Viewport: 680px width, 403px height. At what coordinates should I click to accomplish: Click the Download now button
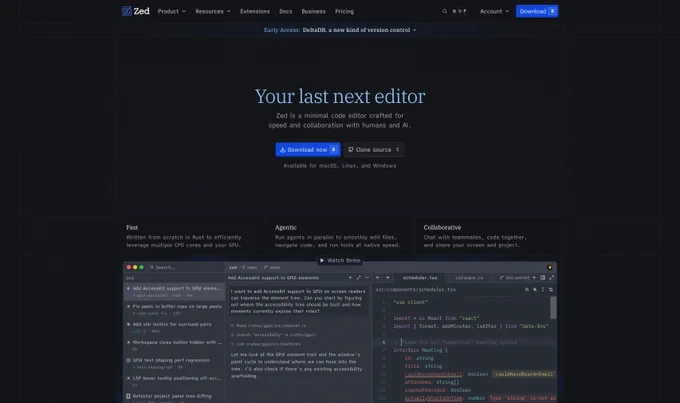tap(307, 150)
